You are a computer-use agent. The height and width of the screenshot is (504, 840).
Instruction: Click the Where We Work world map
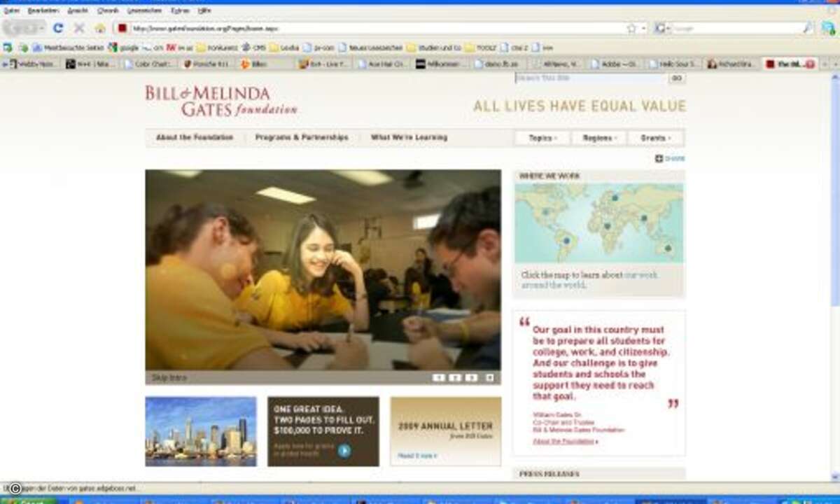tap(599, 223)
